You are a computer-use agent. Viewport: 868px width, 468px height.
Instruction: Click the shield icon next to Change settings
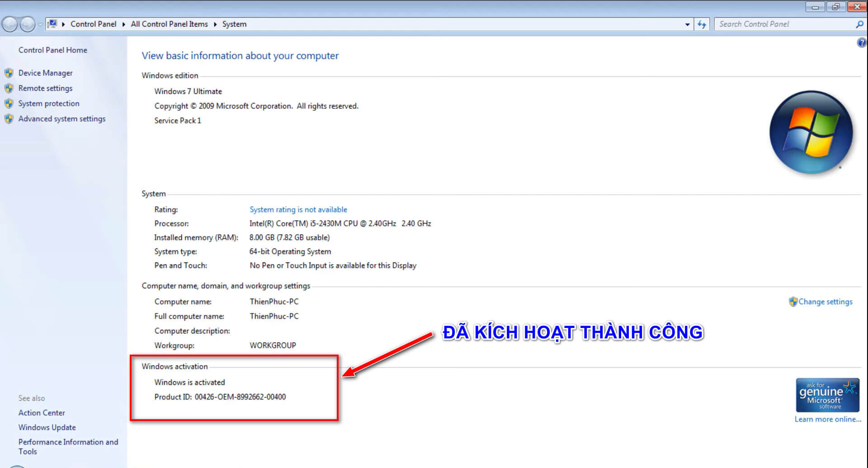pyautogui.click(x=793, y=302)
